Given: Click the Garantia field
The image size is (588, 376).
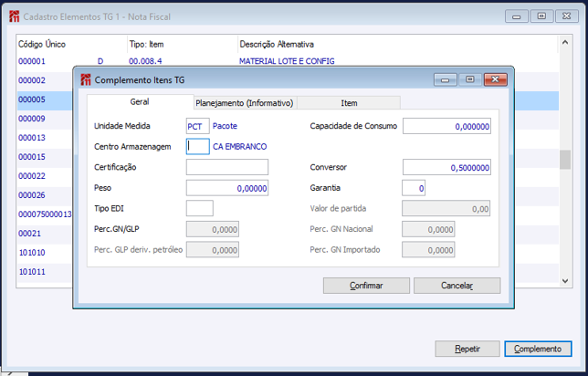Looking at the screenshot, I should [414, 188].
